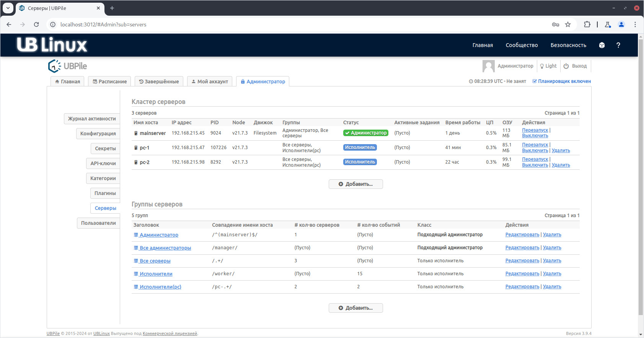Open Исполнители(pc) group link

tap(157, 287)
